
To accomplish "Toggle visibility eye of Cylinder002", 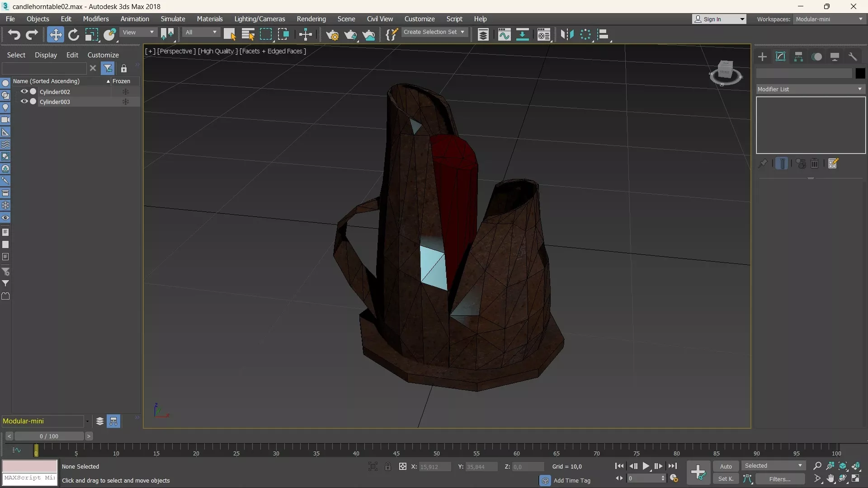I will pyautogui.click(x=24, y=91).
